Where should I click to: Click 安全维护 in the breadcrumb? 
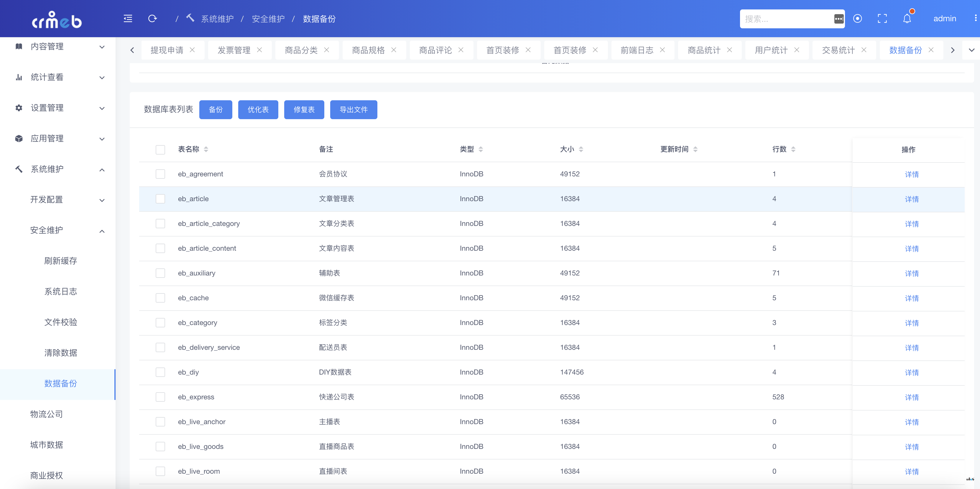click(x=268, y=19)
